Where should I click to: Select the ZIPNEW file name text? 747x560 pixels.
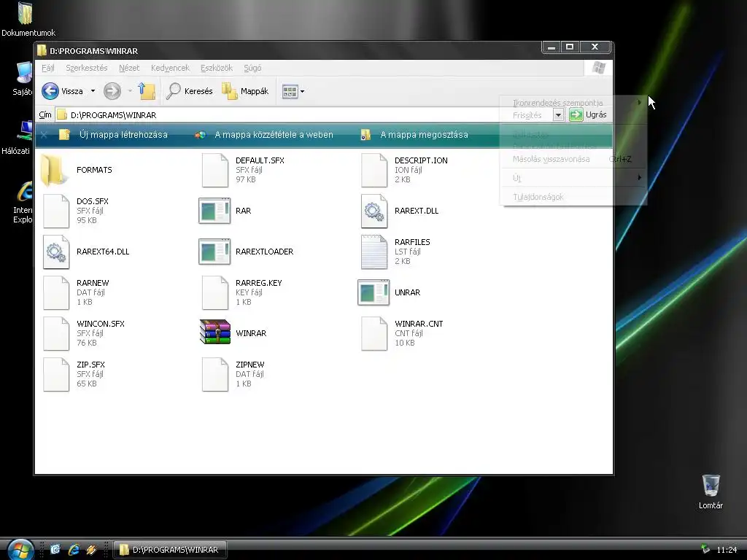(x=249, y=365)
